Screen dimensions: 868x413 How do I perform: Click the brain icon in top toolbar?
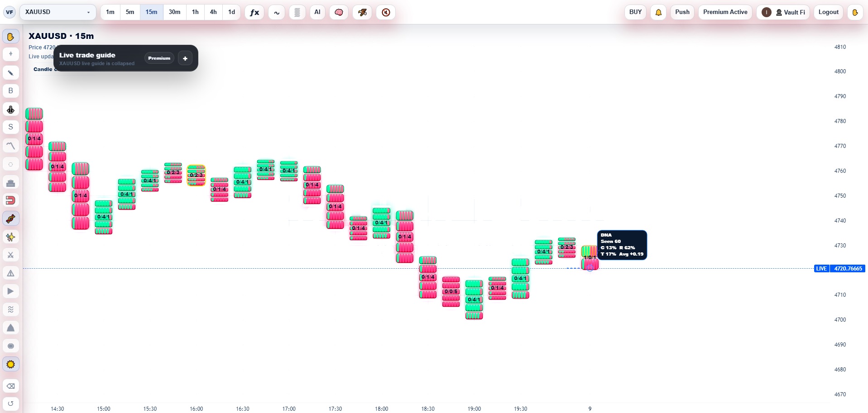point(339,12)
